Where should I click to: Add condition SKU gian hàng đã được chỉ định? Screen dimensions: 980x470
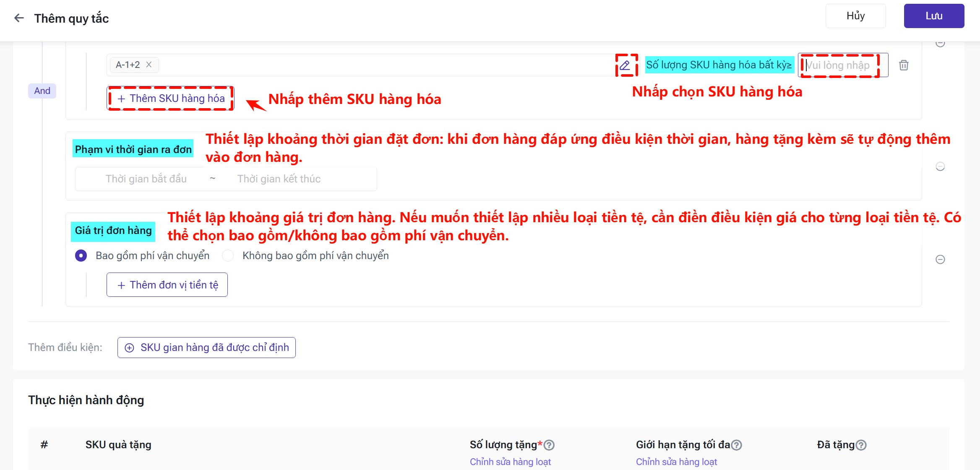coord(206,348)
